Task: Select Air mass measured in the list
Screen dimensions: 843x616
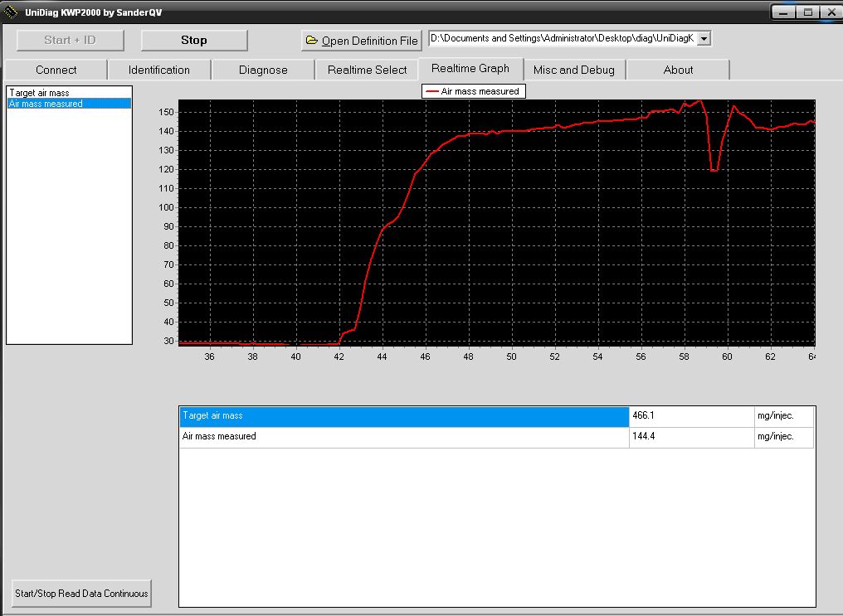Action: [x=46, y=104]
